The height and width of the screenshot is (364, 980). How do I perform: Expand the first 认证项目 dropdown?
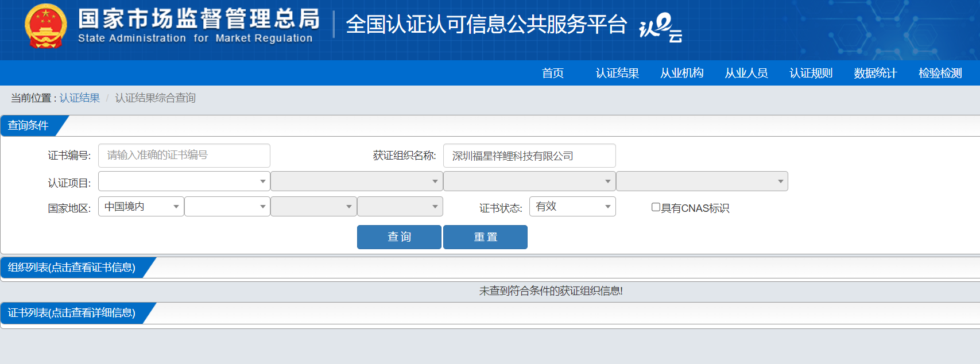tap(184, 181)
